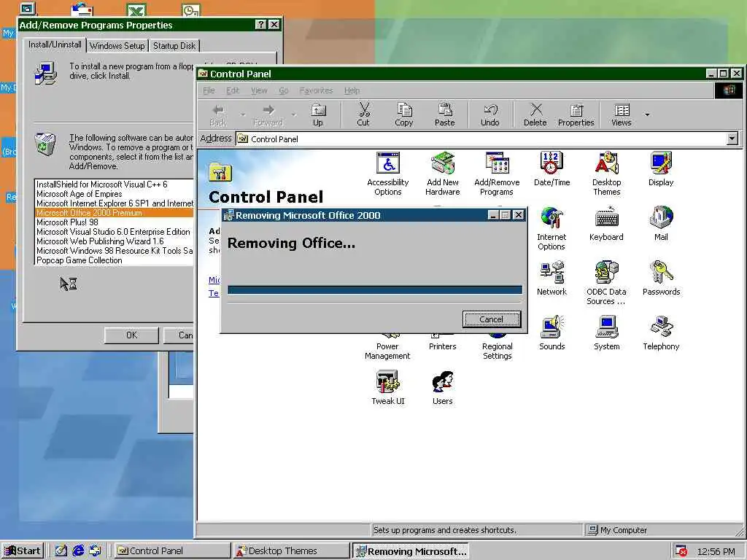Select Microsoft Visual Studio 6.0 Enterprise Edition
Image resolution: width=747 pixels, height=560 pixels.
115,232
